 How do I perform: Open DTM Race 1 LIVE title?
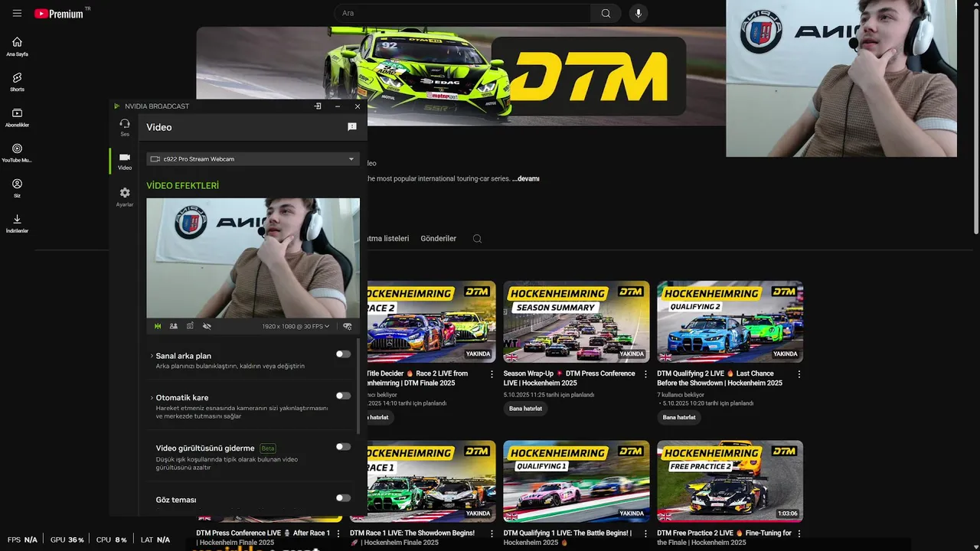pos(412,537)
